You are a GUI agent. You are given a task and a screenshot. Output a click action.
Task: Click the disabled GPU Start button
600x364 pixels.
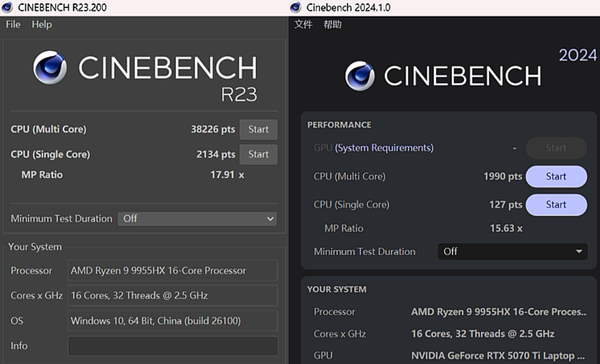(x=556, y=148)
